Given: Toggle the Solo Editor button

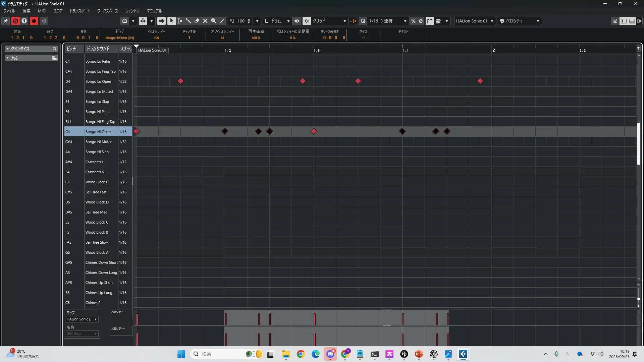Looking at the screenshot, I should [x=15, y=21].
